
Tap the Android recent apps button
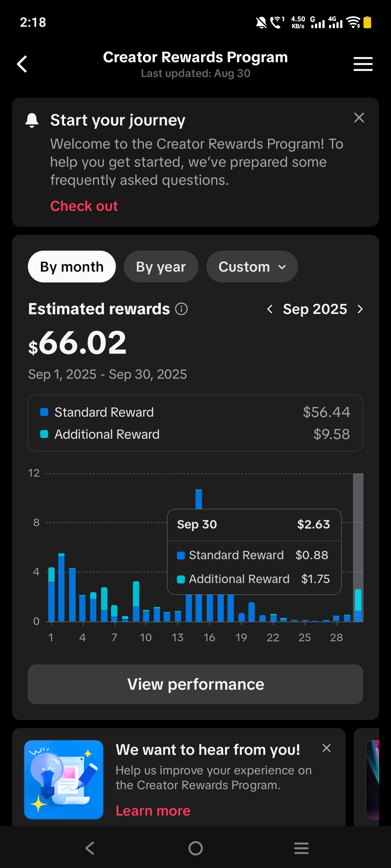(x=301, y=848)
